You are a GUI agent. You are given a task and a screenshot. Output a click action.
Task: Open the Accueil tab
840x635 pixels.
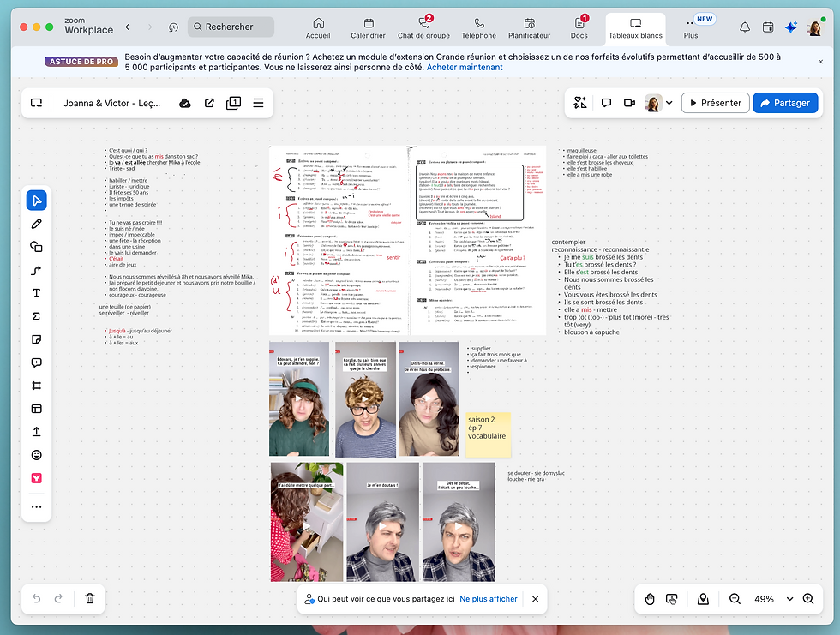pos(318,27)
